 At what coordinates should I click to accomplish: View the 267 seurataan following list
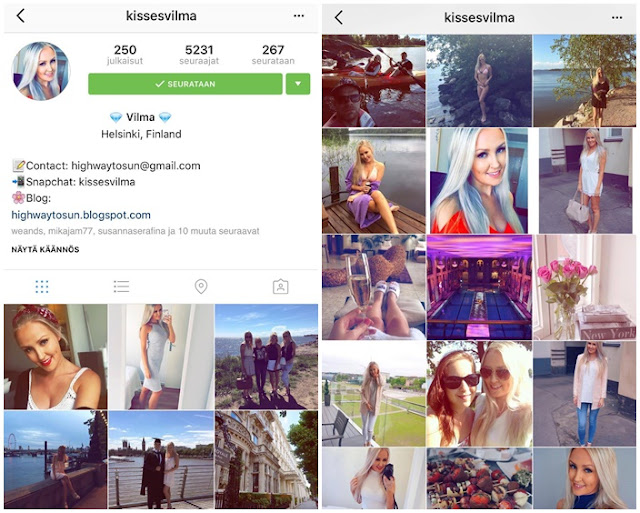[x=273, y=55]
